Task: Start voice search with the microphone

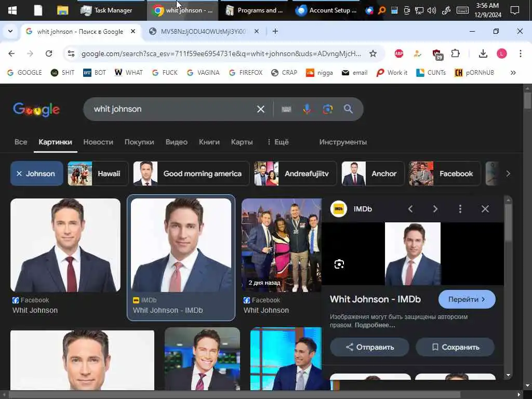Action: click(x=307, y=109)
